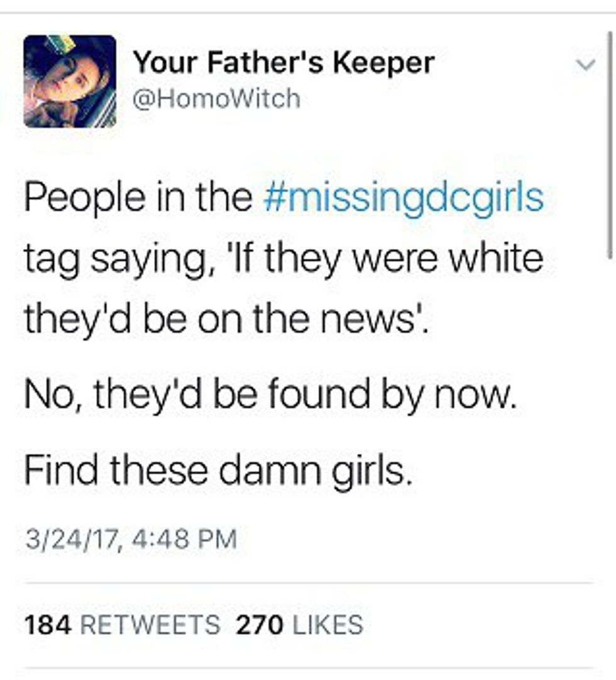Click the Your Father's Keeper display name
Image resolution: width=616 pixels, height=680 pixels.
[283, 63]
